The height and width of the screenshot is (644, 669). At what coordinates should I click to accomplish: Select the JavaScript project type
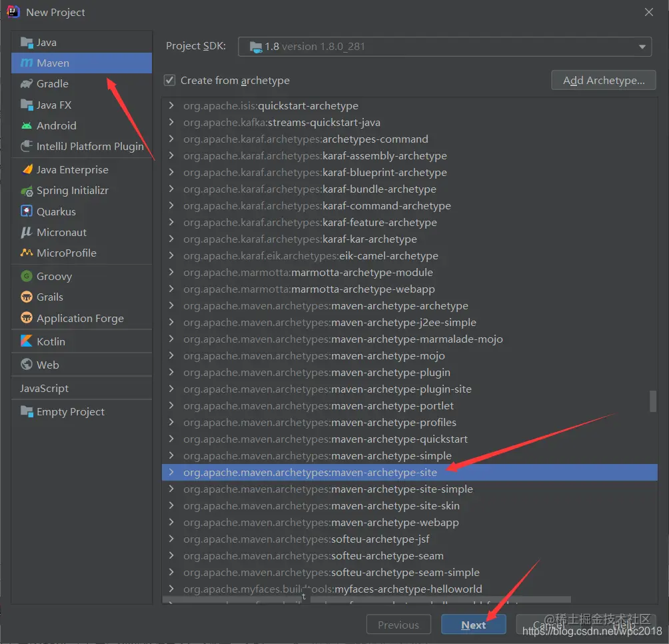coord(45,389)
